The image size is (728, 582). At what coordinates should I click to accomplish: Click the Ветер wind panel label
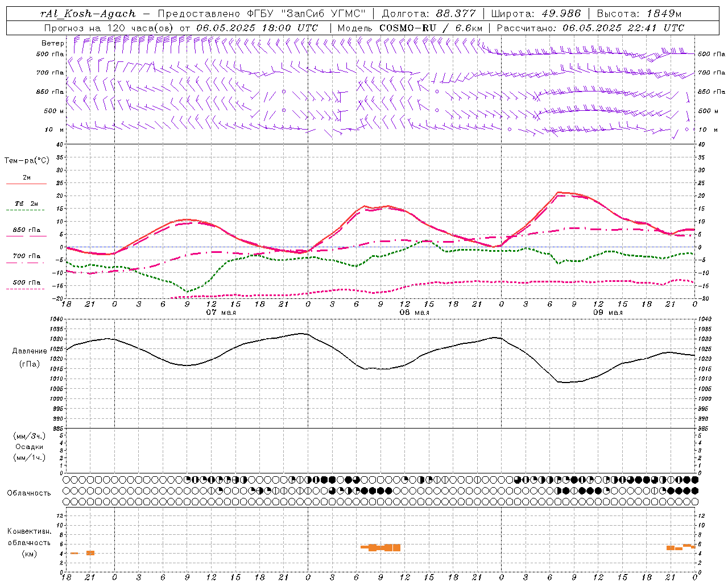point(52,43)
